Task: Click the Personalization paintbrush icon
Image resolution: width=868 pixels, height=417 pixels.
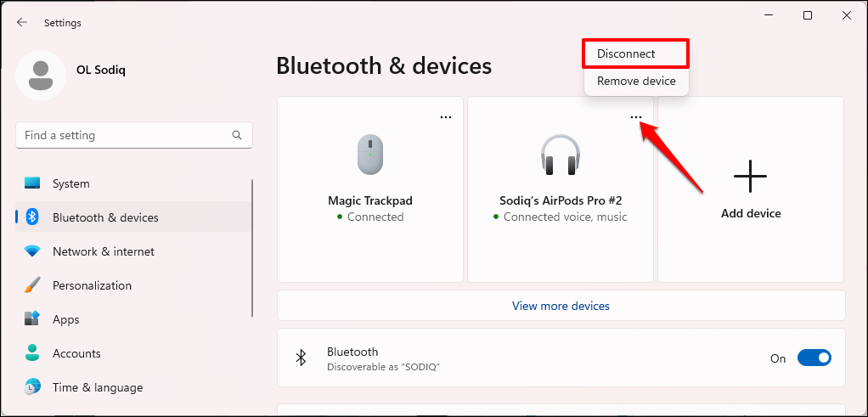Action: coord(32,285)
